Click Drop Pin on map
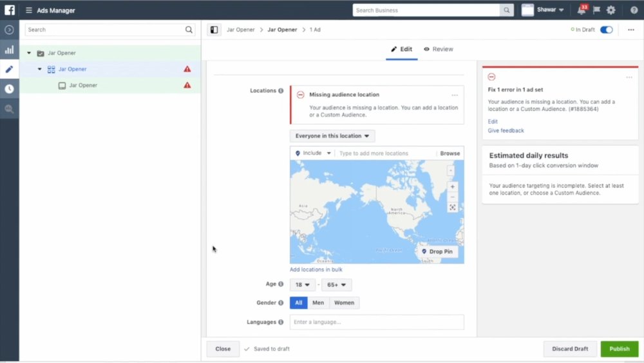644x363 pixels. click(x=437, y=251)
